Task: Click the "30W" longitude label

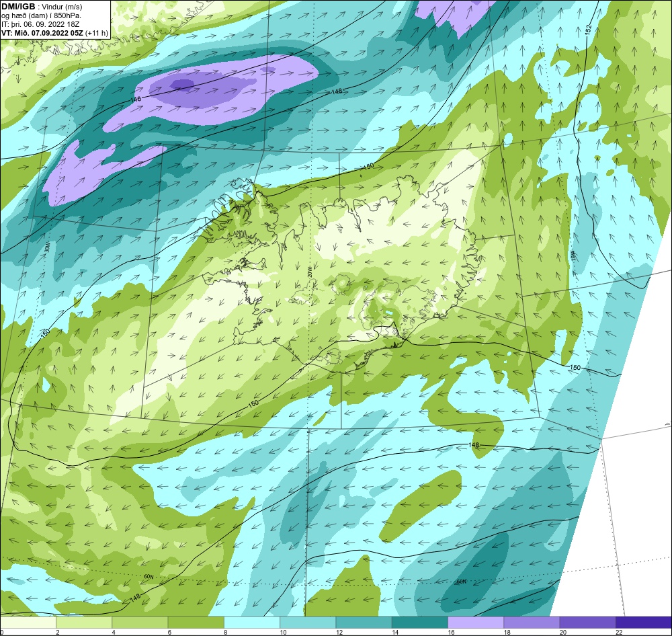Action: [47, 246]
